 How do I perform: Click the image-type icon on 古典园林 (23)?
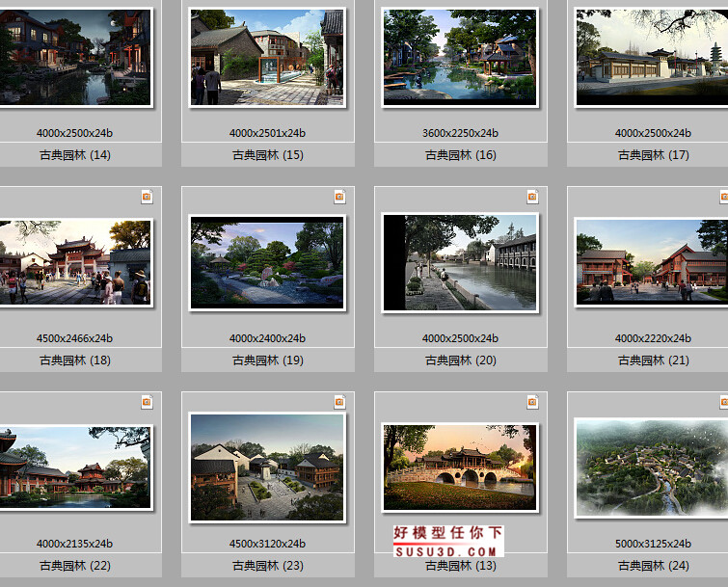339,402
